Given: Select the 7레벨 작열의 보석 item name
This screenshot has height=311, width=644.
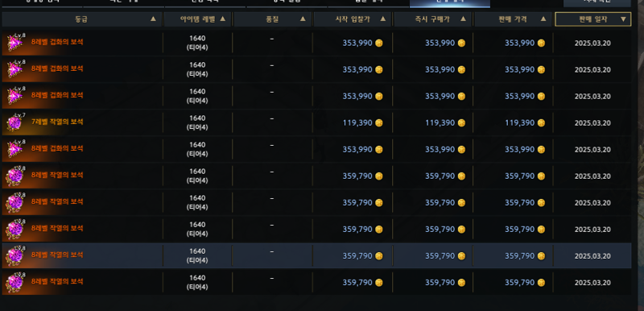Looking at the screenshot, I should 57,122.
